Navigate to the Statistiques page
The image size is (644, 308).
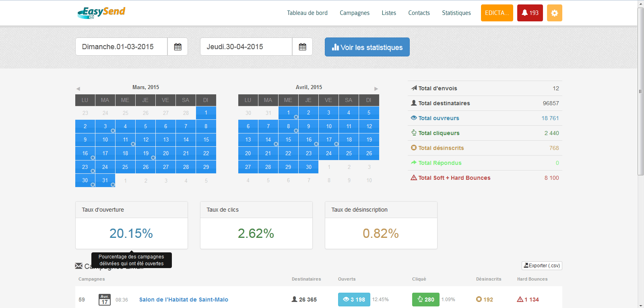coord(456,13)
